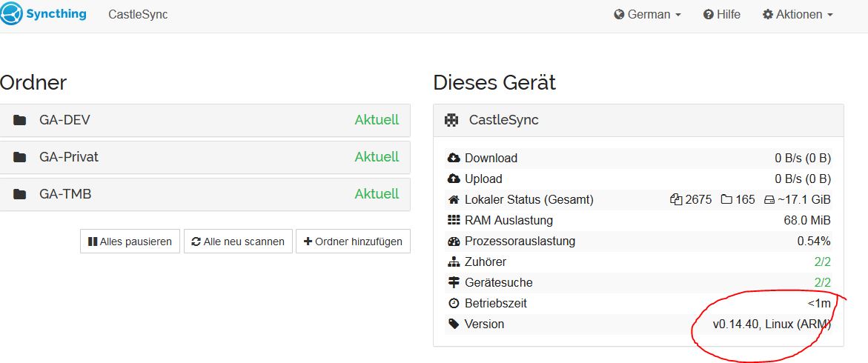
Task: Expand the GA-Privat folder panel
Action: coord(205,157)
